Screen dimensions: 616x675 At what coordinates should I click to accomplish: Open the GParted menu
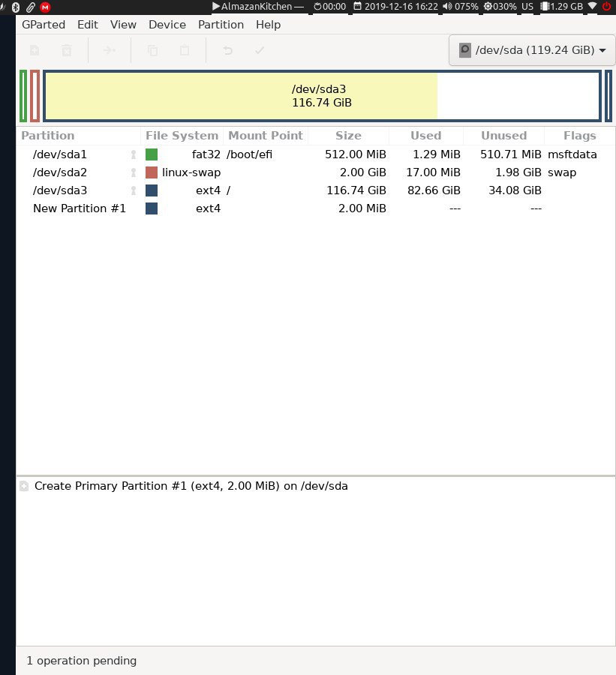(44, 25)
